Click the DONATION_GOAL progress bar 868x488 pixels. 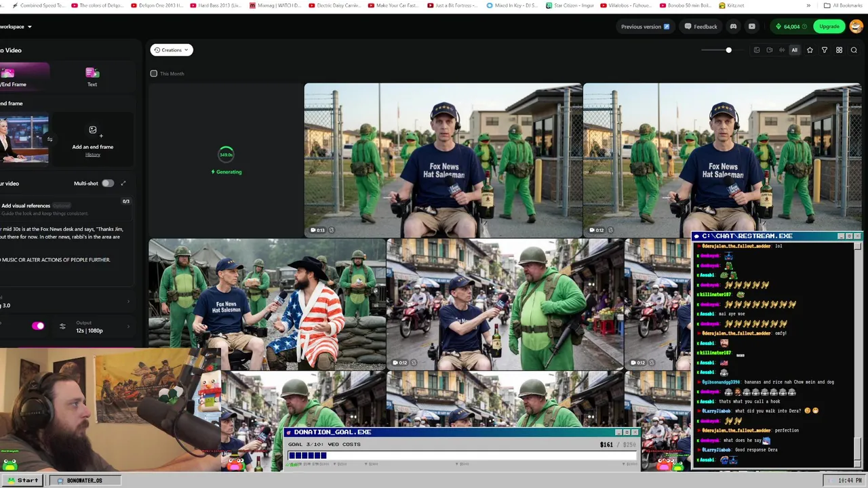point(462,455)
